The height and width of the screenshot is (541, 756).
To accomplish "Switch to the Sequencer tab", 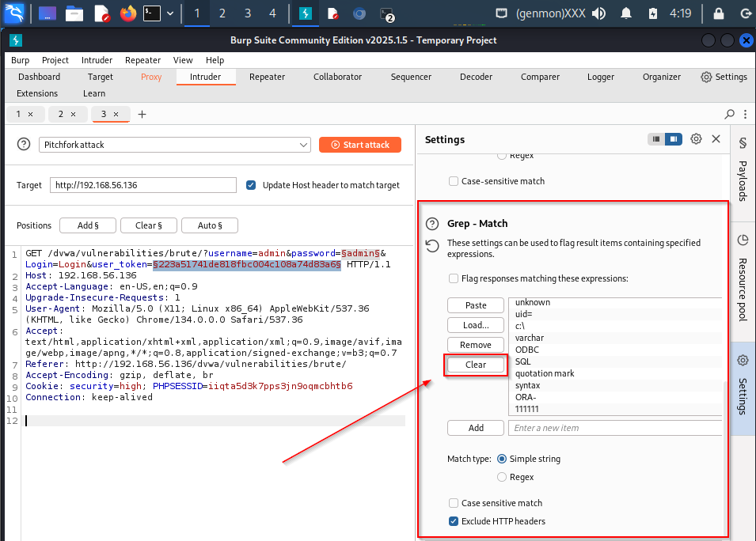I will pyautogui.click(x=411, y=77).
